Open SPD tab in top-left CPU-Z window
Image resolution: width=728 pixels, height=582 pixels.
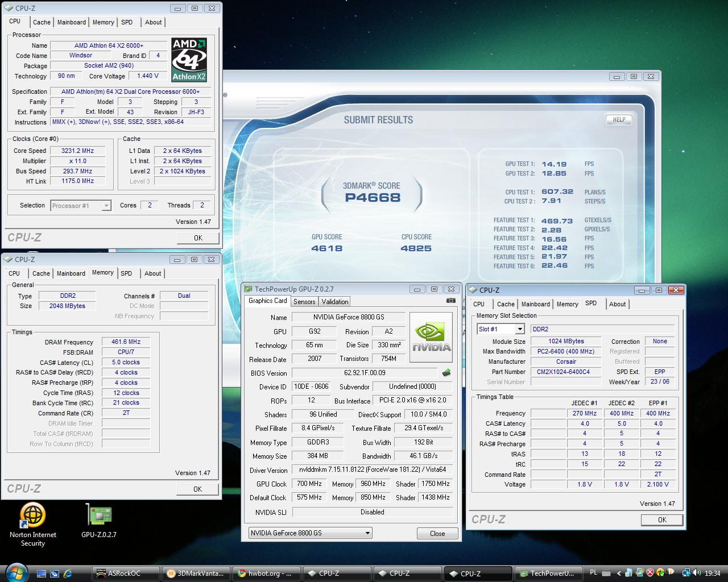pos(127,22)
